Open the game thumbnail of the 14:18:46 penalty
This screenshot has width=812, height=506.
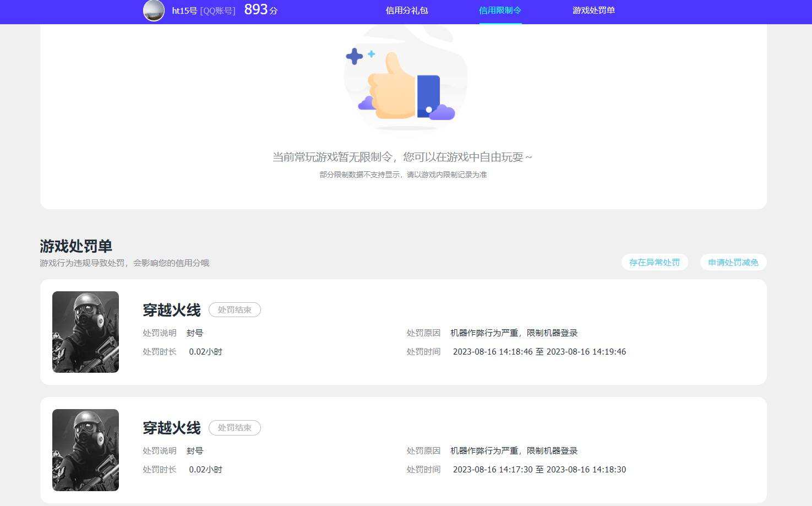pos(85,332)
